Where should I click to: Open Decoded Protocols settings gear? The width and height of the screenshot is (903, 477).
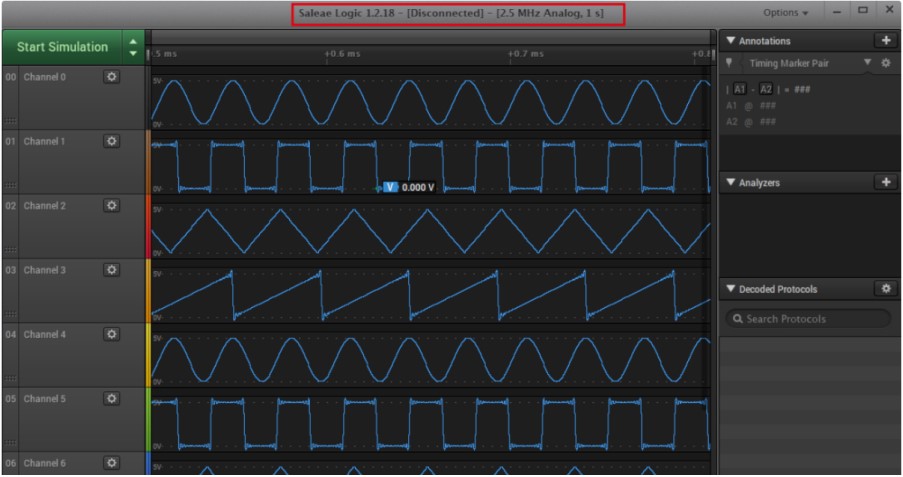(x=885, y=289)
